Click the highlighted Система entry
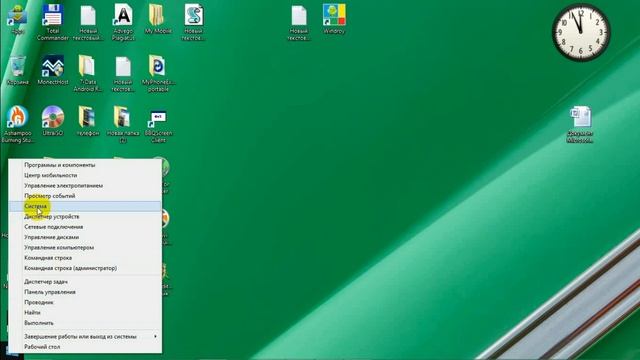640x360 pixels. tap(85, 206)
